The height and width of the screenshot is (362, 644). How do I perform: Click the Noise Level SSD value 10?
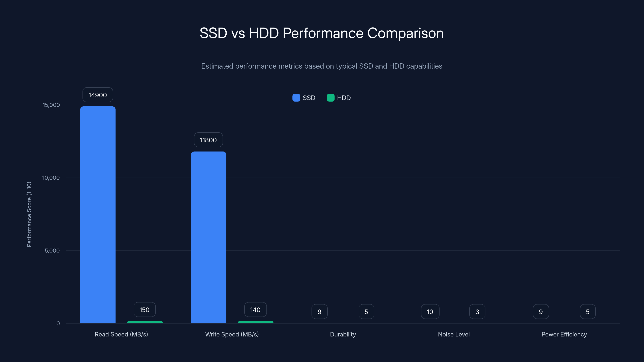click(x=430, y=312)
